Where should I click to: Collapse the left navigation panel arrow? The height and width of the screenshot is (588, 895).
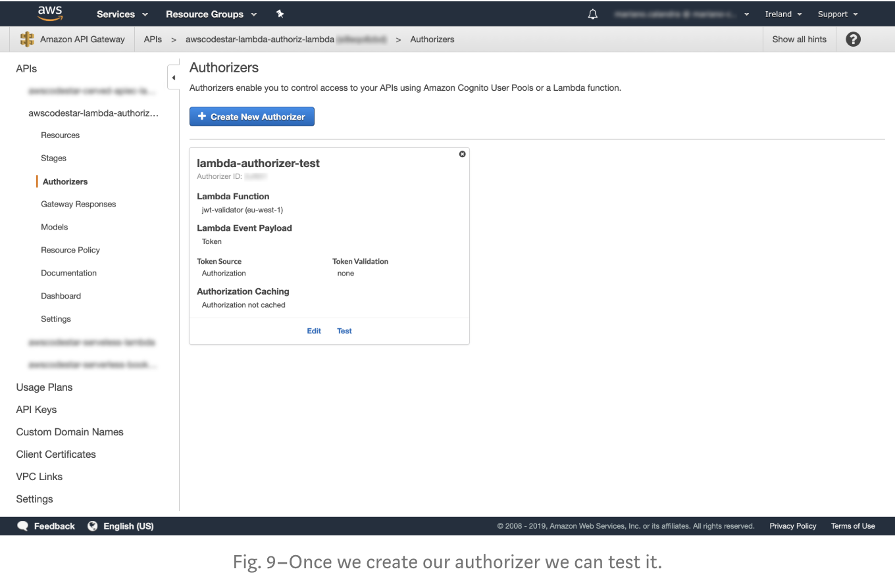pyautogui.click(x=174, y=78)
